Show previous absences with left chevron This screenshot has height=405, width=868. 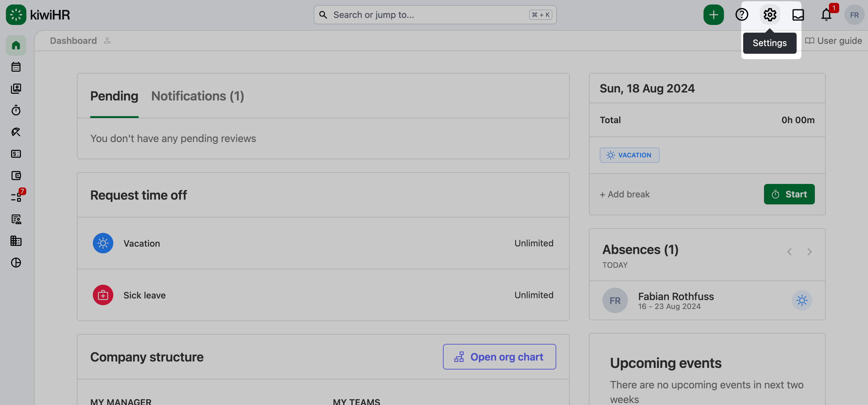click(x=789, y=252)
